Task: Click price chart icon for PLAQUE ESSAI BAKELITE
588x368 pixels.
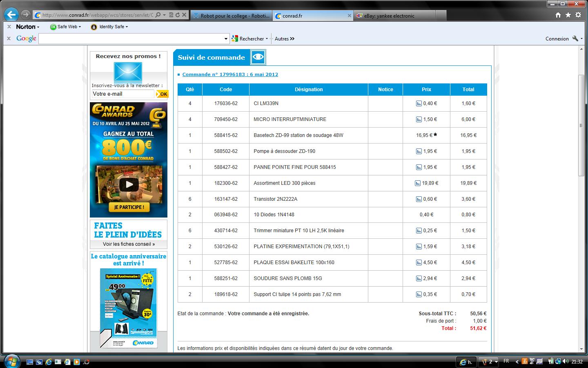Action: point(419,263)
